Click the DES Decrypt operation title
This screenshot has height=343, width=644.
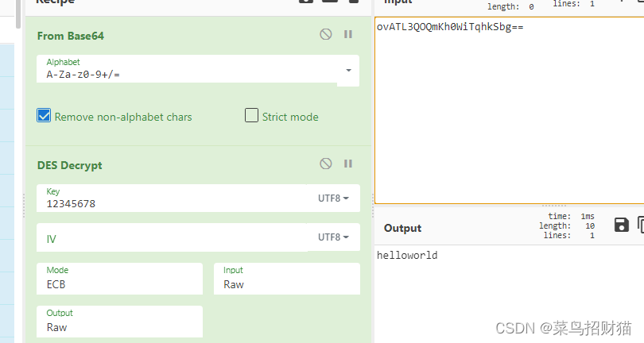pyautogui.click(x=69, y=165)
